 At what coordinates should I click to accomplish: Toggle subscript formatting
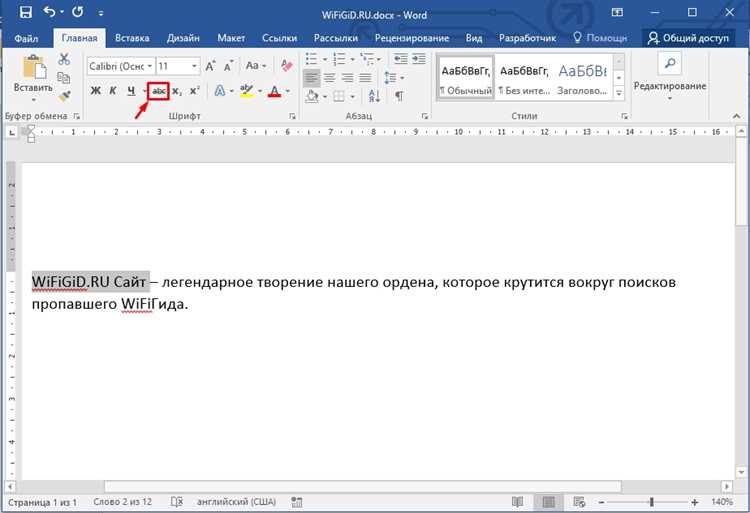click(176, 91)
